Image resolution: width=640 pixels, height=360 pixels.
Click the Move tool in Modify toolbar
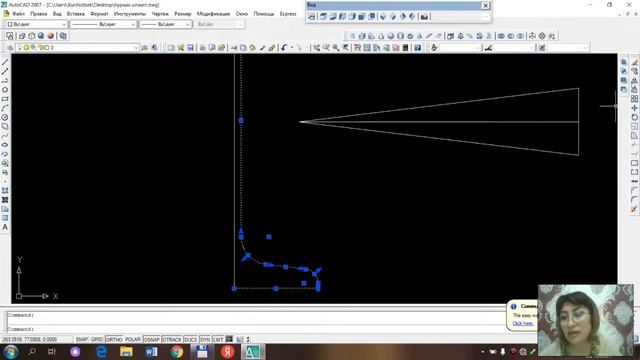click(x=634, y=108)
